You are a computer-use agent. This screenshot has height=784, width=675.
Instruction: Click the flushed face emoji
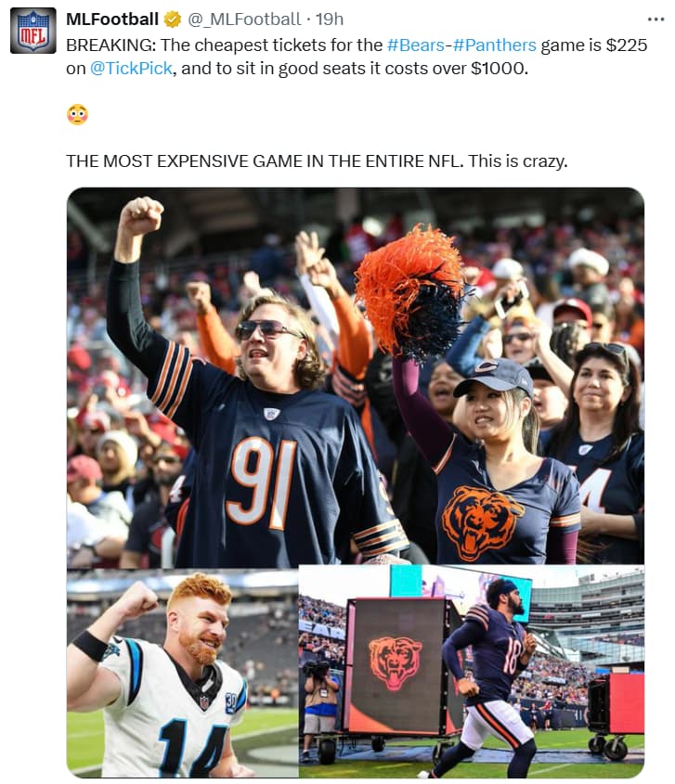(x=78, y=114)
